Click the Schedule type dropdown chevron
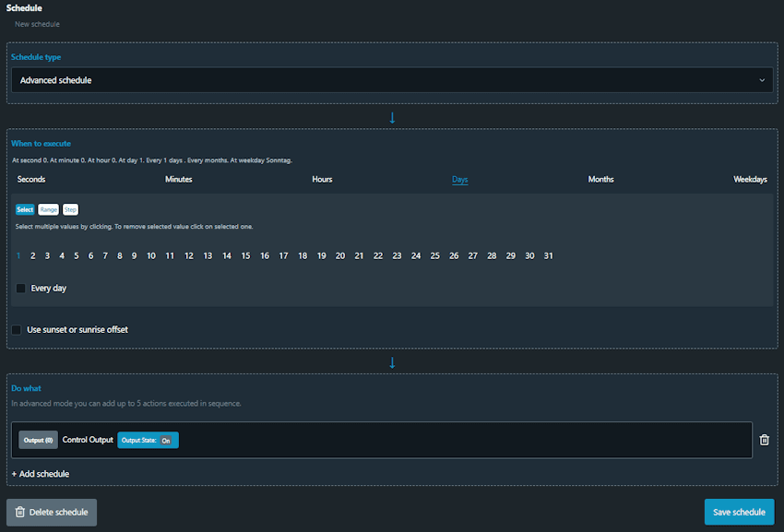Image resolution: width=784 pixels, height=532 pixels. (762, 80)
